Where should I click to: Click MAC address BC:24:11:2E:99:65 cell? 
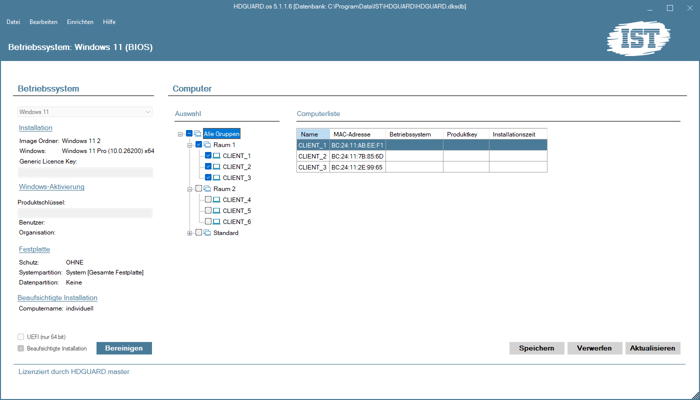358,167
